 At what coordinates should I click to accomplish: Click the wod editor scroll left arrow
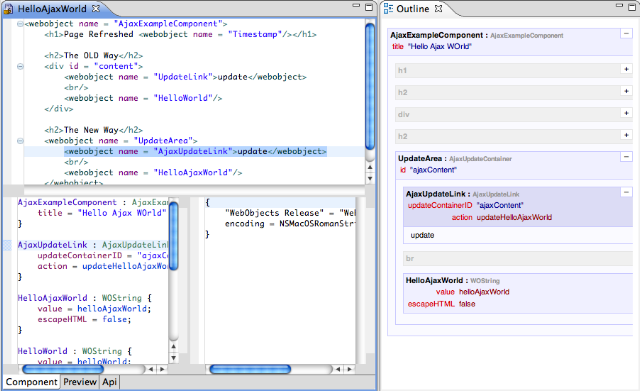pyautogui.click(x=151, y=369)
